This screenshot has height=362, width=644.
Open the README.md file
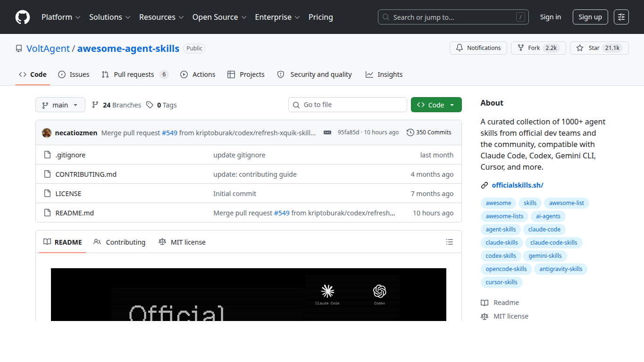coord(75,213)
